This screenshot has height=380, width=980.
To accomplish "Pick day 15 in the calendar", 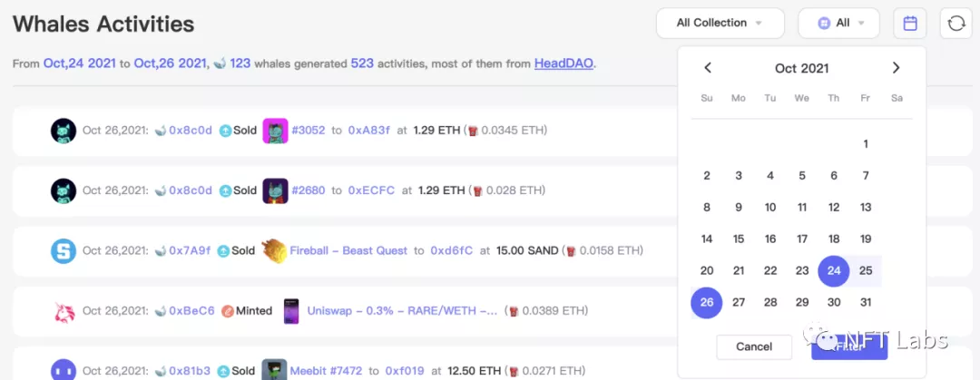I will [739, 239].
